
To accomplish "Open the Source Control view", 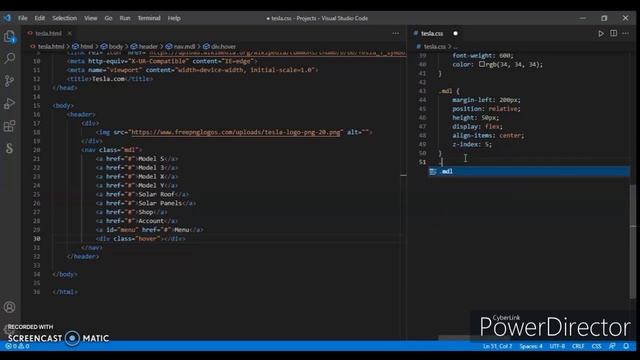I will tap(9, 80).
